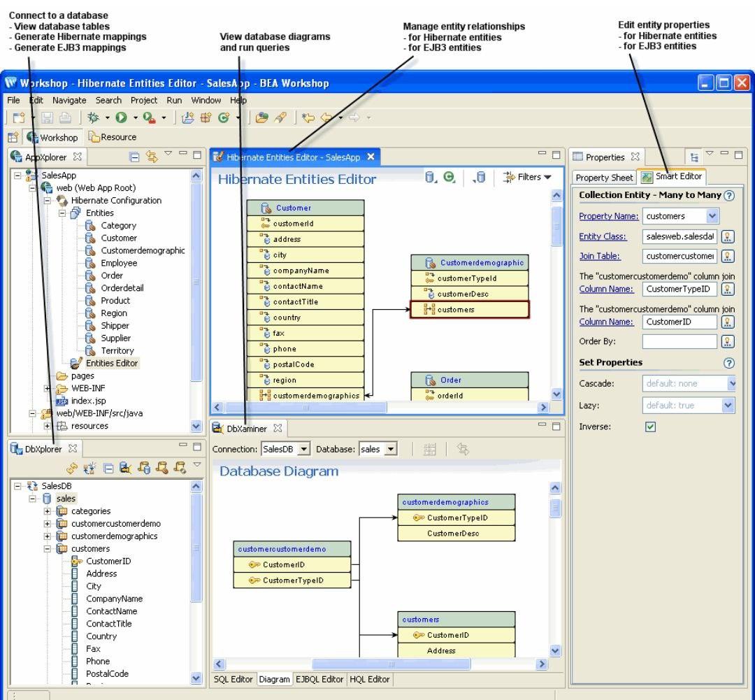The height and width of the screenshot is (700, 755).
Task: Click the Save toolbar icon
Action: point(47,117)
